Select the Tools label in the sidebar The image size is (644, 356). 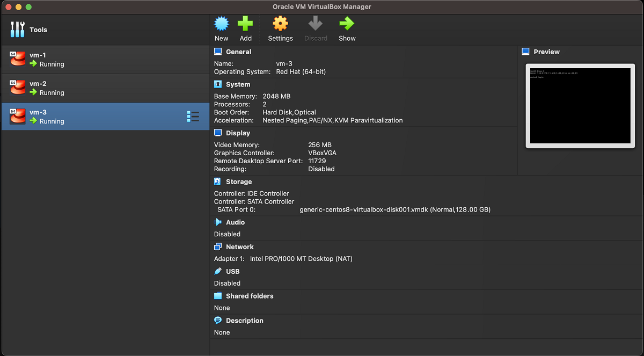(x=38, y=30)
